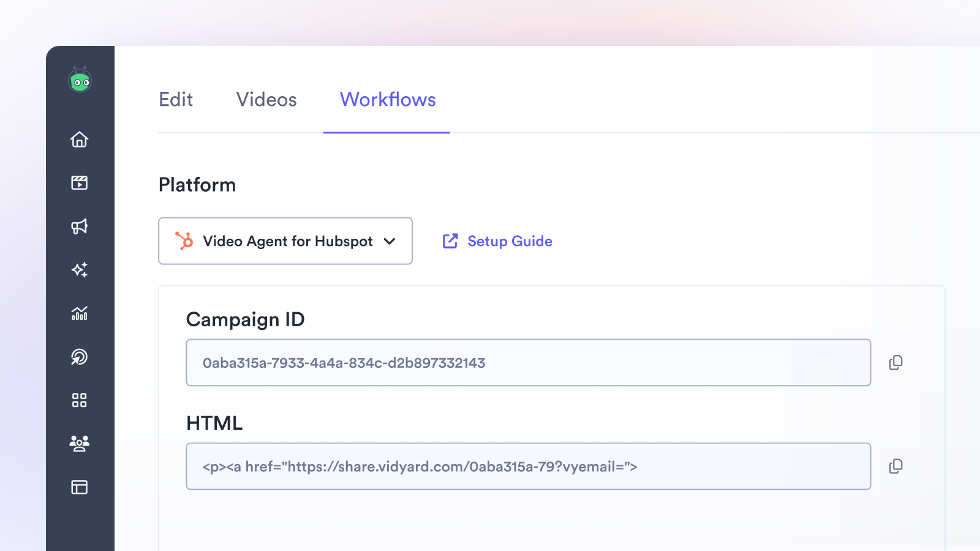Open the analytics chart icon

click(79, 314)
